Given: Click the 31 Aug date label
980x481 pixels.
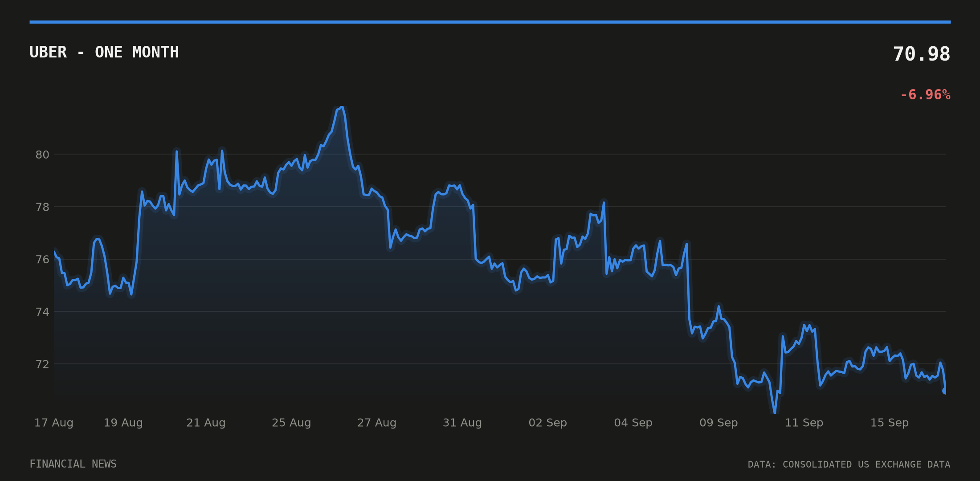Looking at the screenshot, I should (462, 423).
